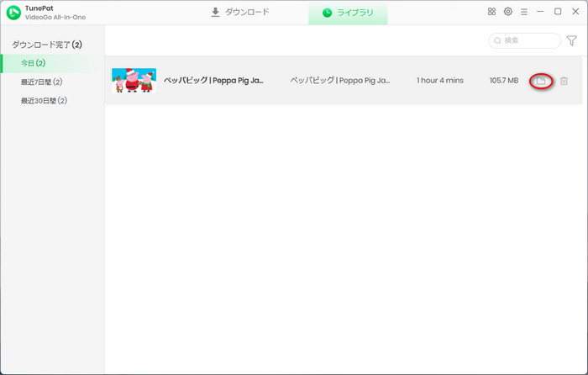Switch to the ライブラリ tab
This screenshot has width=588, height=375.
pos(348,13)
